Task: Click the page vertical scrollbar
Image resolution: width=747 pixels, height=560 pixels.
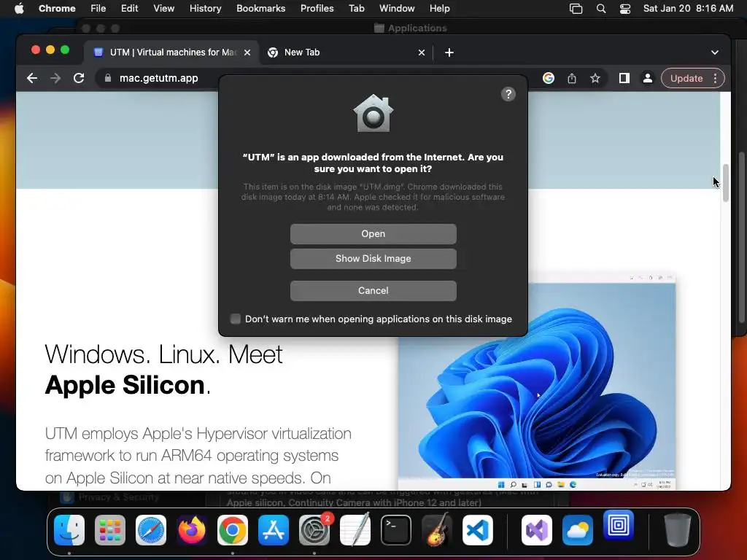Action: (x=726, y=183)
